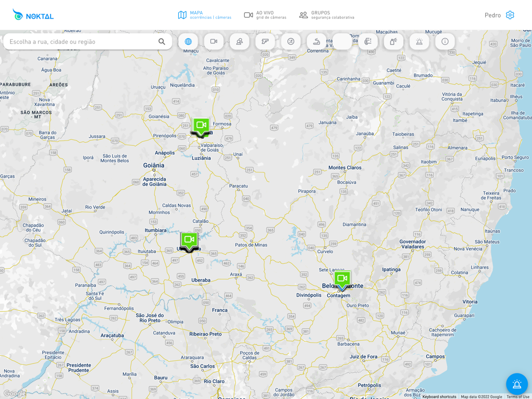Click the Pedro user name
This screenshot has height=399, width=532.
(492, 15)
